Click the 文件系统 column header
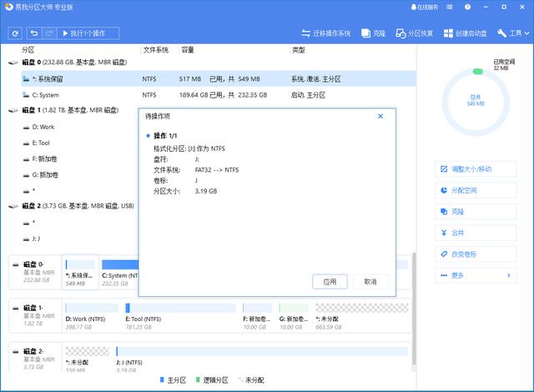The height and width of the screenshot is (392, 534). (x=156, y=50)
